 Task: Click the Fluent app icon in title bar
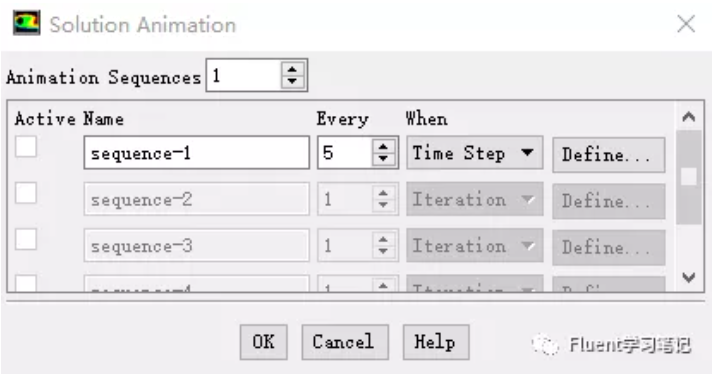click(x=26, y=24)
